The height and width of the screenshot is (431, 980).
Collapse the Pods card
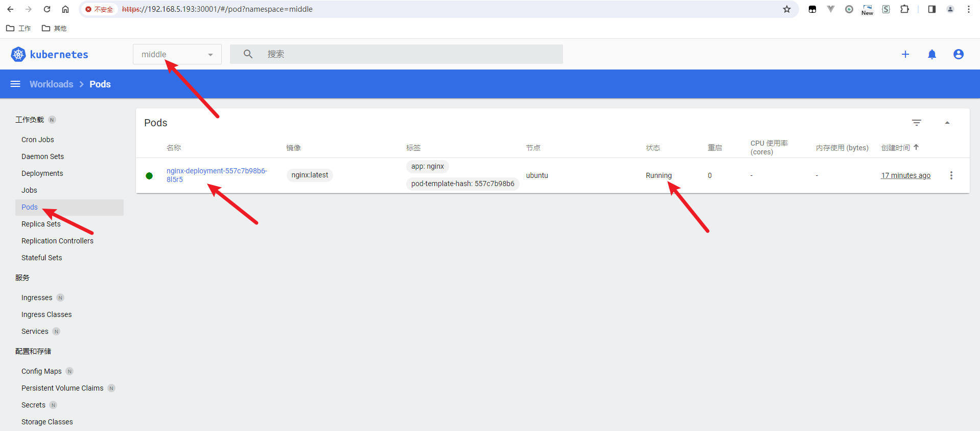pyautogui.click(x=947, y=123)
